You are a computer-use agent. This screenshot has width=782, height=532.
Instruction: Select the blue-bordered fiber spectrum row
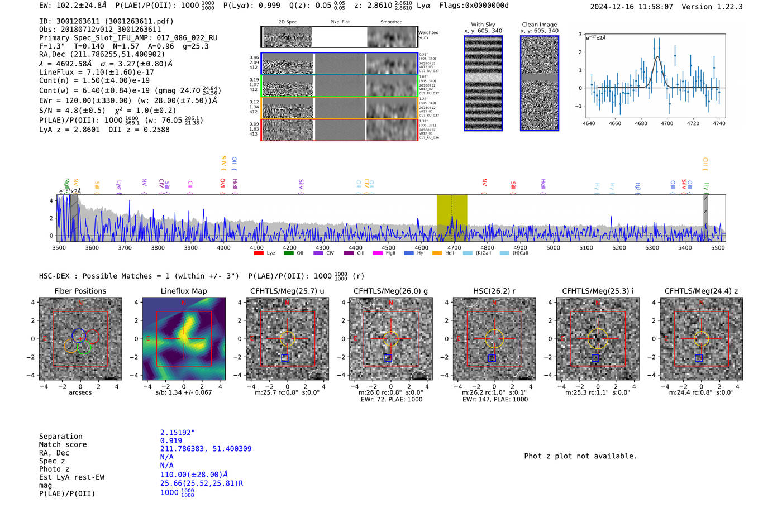tap(339, 64)
